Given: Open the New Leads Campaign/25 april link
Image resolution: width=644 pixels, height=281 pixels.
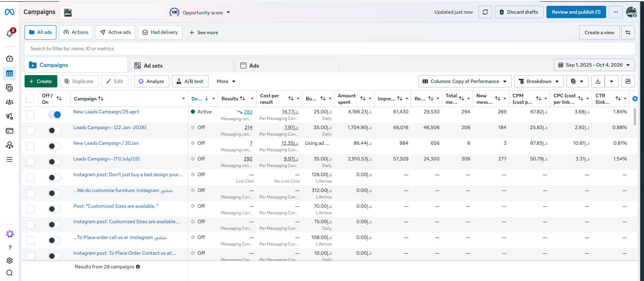Looking at the screenshot, I should point(106,112).
